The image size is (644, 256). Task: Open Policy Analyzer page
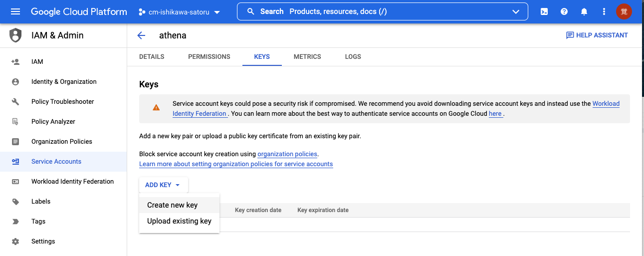pos(53,122)
